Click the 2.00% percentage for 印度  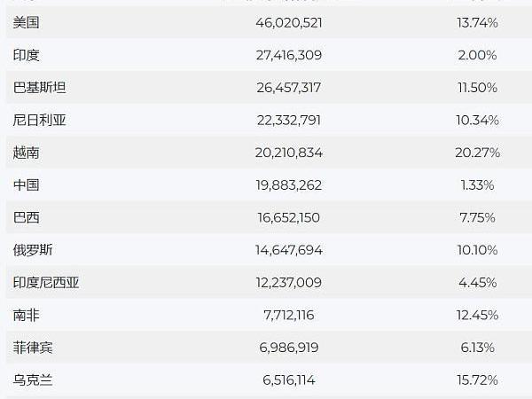(x=480, y=55)
